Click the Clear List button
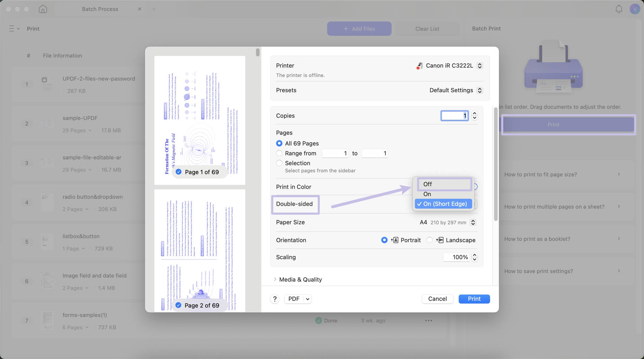 [427, 29]
